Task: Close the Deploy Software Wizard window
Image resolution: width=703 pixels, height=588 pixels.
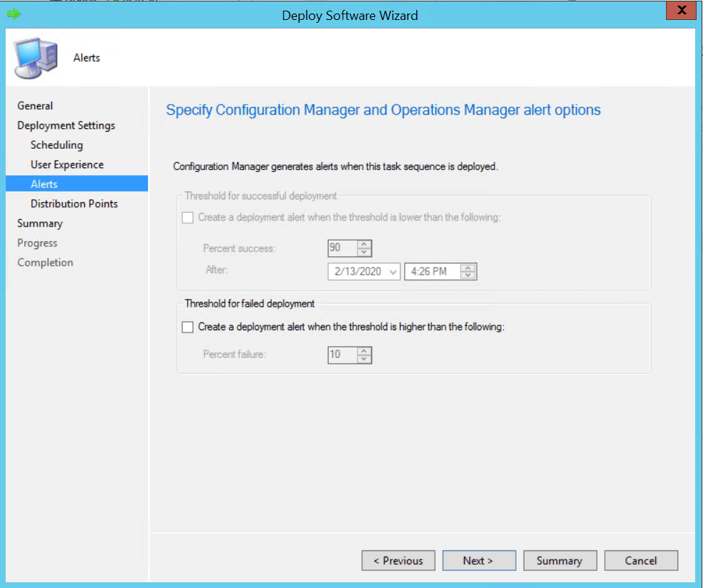Action: [681, 10]
